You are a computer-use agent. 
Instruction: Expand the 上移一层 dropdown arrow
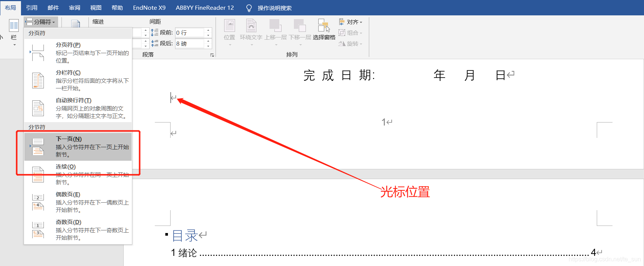coord(276,45)
